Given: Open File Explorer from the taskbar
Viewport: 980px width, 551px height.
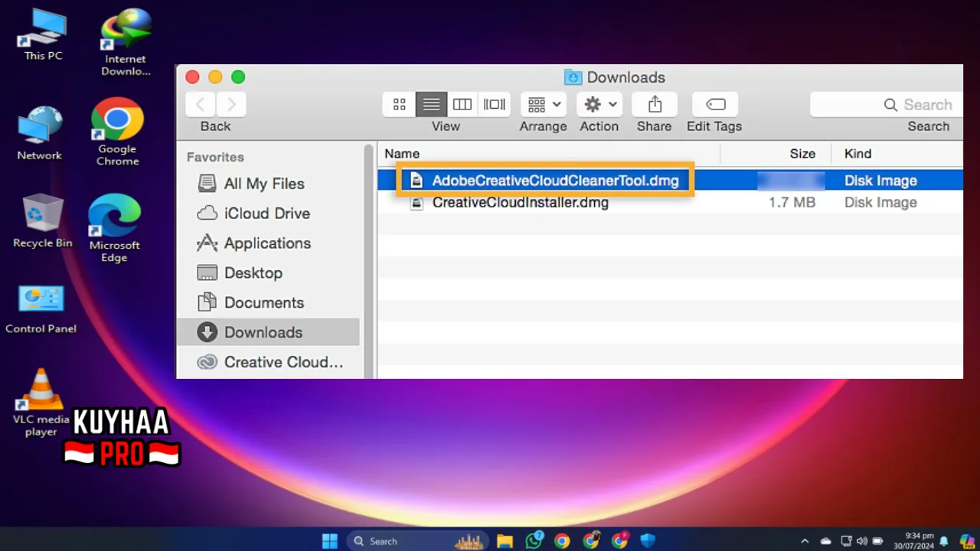Looking at the screenshot, I should [x=505, y=541].
